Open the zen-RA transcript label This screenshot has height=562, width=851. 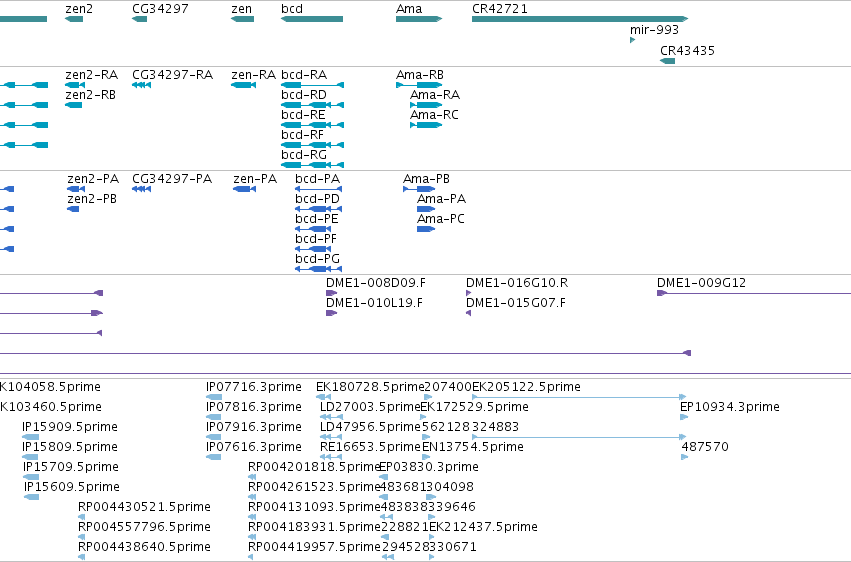point(253,74)
